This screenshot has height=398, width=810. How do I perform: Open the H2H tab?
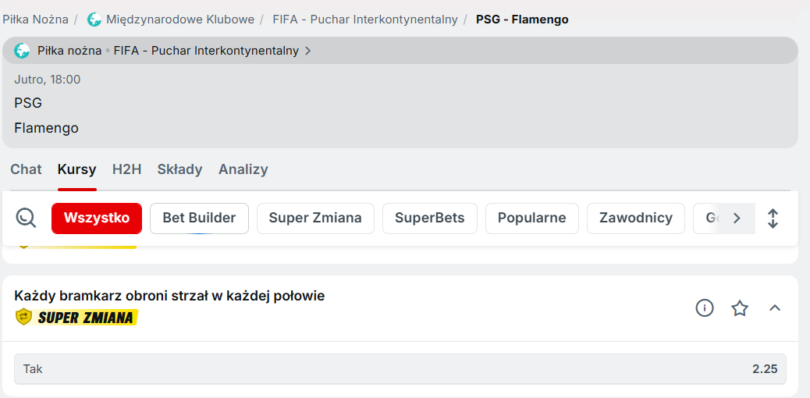click(127, 169)
